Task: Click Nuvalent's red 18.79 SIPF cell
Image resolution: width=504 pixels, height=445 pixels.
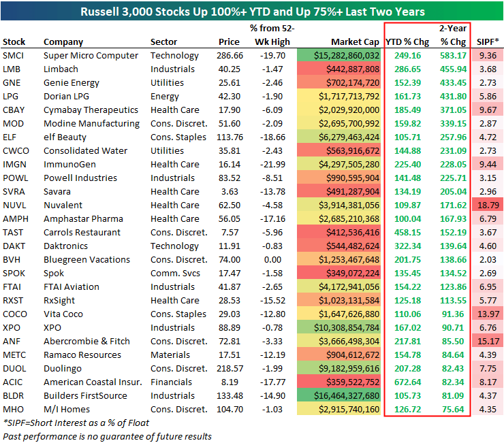Action: pos(486,205)
